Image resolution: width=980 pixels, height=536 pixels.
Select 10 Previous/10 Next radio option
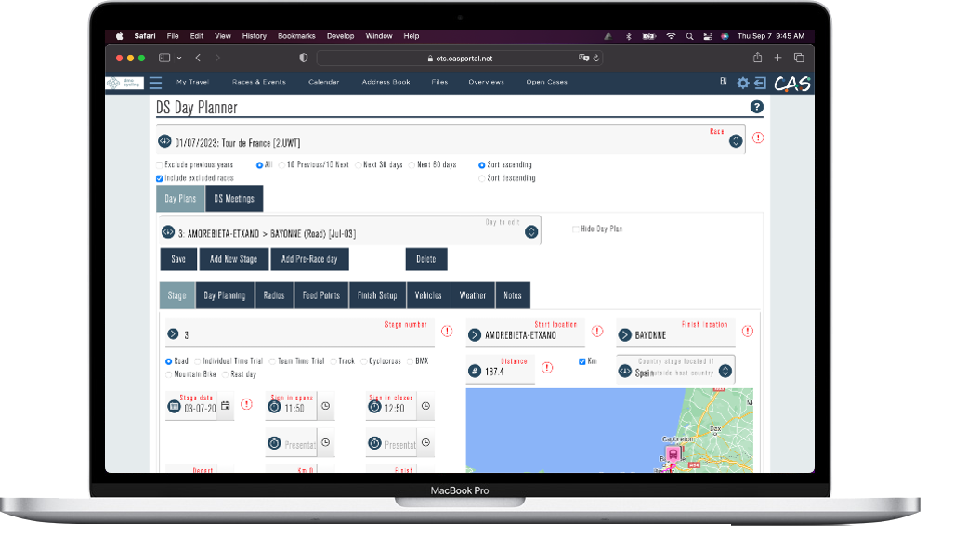pyautogui.click(x=281, y=165)
